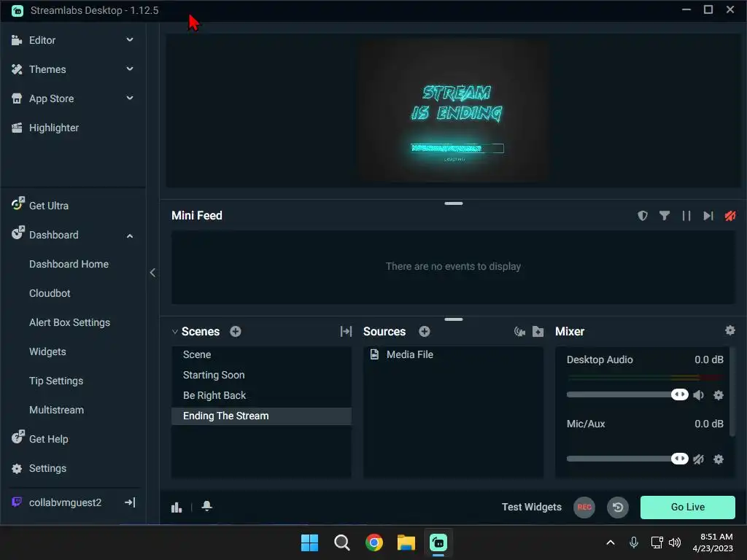Screen dimensions: 747x560
Task: Open performance stats bar-chart icon
Action: coord(177,507)
